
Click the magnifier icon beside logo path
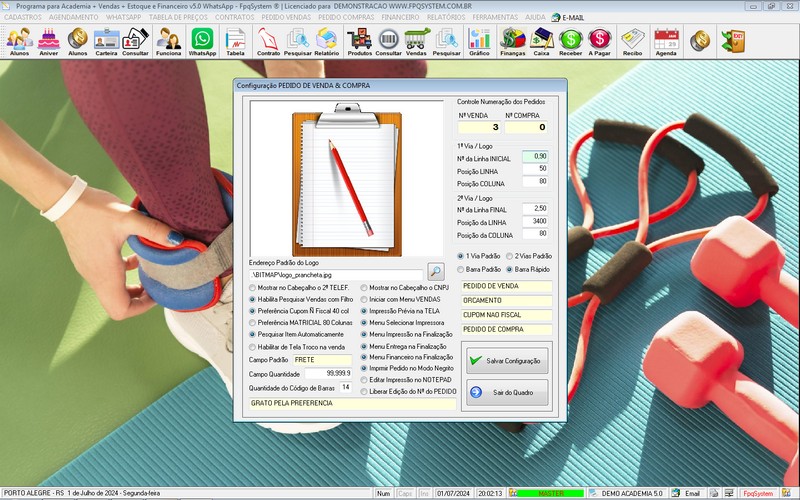pos(436,271)
